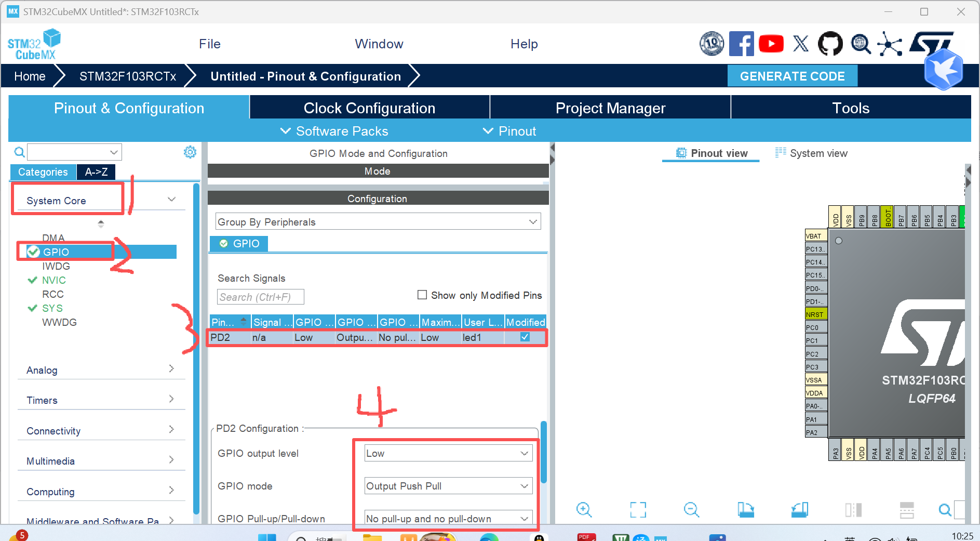
Task: Select SYS in System Core list
Action: coord(52,308)
